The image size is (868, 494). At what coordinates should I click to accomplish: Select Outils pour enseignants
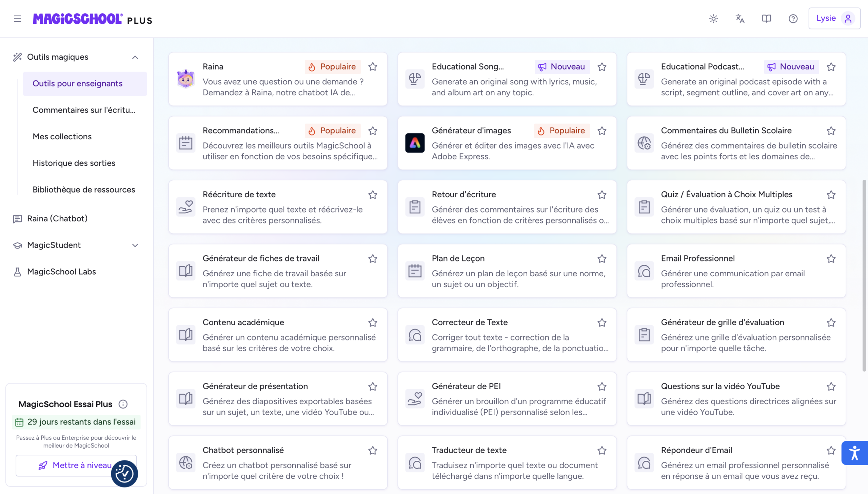pyautogui.click(x=85, y=83)
